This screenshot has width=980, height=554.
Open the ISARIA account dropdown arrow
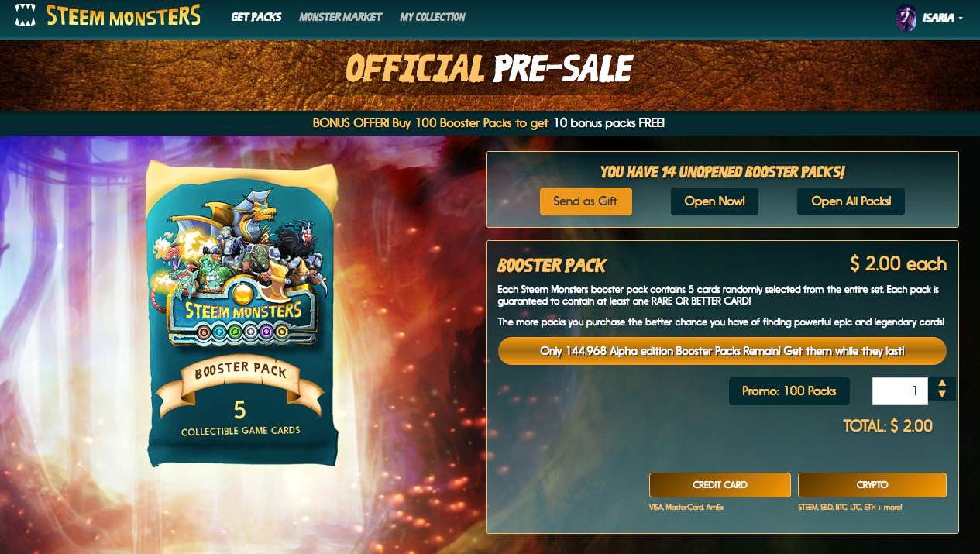point(961,18)
